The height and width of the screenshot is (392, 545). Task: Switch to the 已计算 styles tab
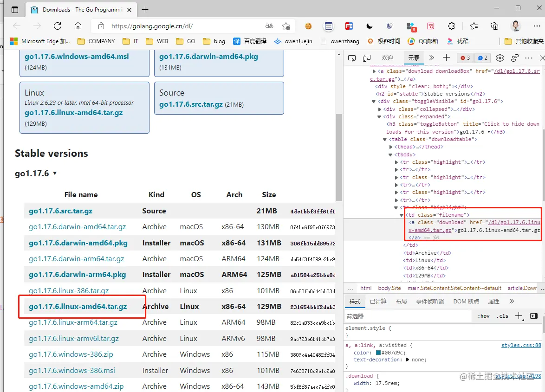378,301
